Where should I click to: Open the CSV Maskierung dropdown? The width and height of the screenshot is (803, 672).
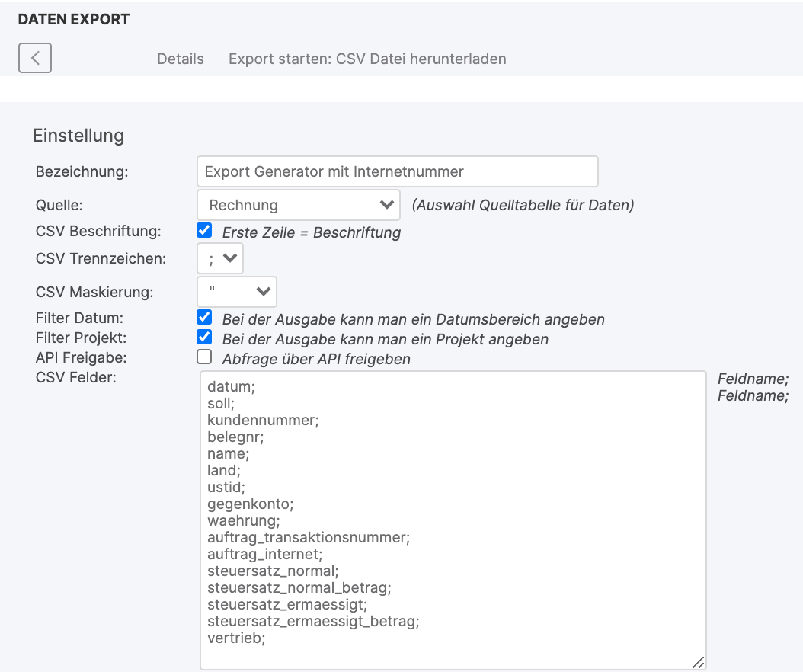237,292
